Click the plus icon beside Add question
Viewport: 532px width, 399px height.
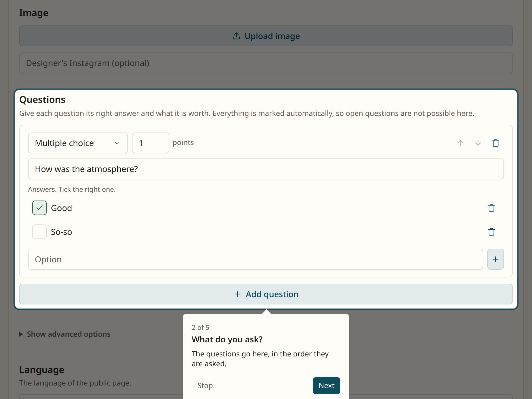(237, 294)
